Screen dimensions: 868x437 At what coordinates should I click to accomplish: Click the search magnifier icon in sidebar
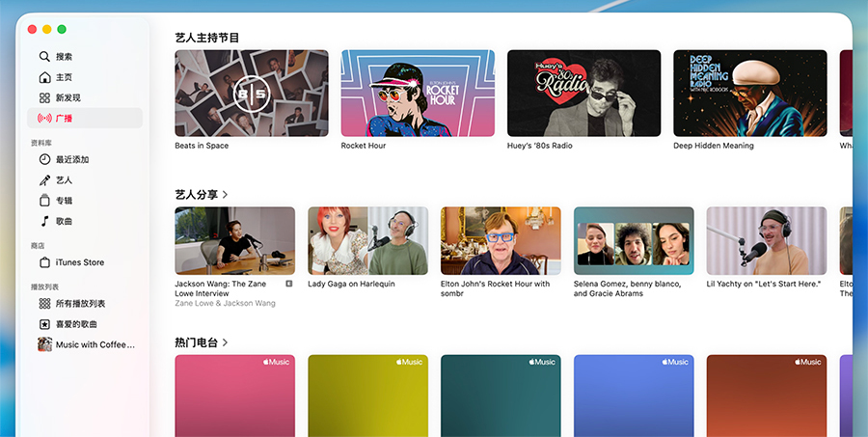point(44,57)
